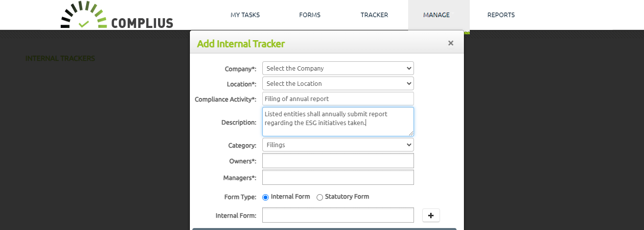Expand the Location dropdown

click(x=338, y=83)
